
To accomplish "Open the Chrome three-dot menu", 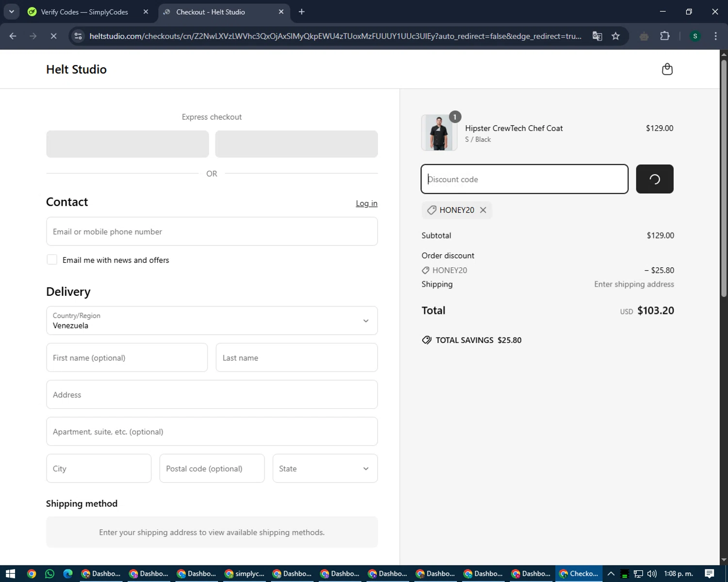I will 715,36.
